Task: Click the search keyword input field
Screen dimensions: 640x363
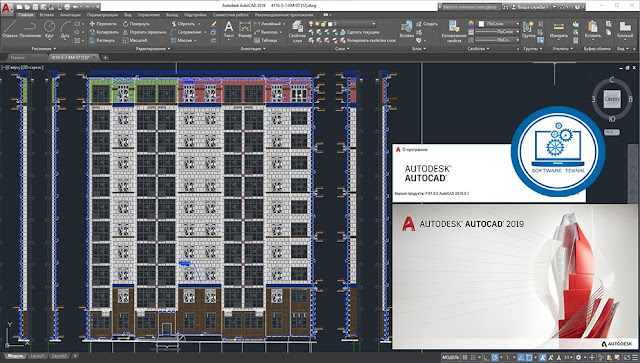Action: 471,7
